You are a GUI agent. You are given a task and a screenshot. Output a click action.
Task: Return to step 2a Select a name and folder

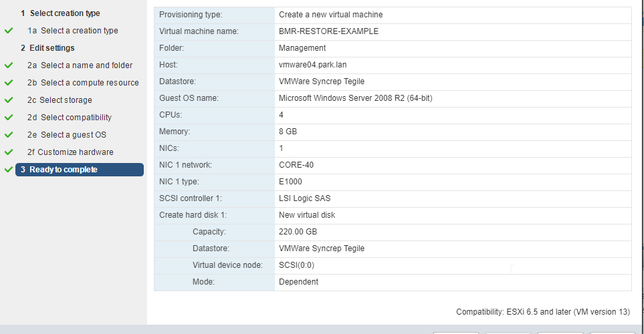(x=80, y=65)
